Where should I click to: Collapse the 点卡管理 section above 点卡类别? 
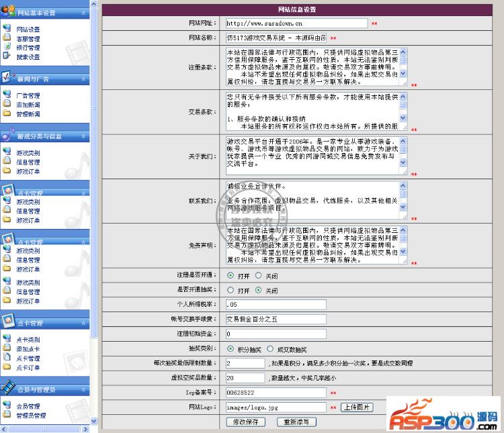(x=83, y=323)
